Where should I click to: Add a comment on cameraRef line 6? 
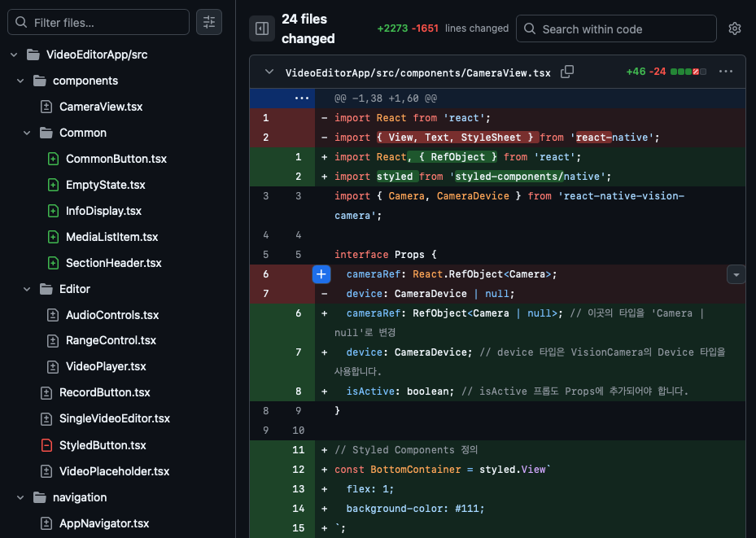(x=321, y=273)
